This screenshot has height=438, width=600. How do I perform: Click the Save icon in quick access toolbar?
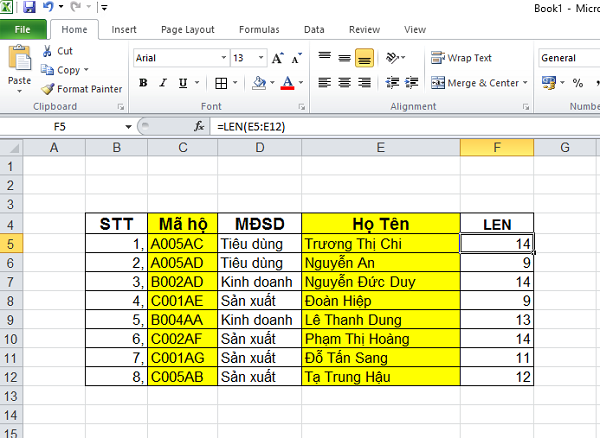coord(29,7)
